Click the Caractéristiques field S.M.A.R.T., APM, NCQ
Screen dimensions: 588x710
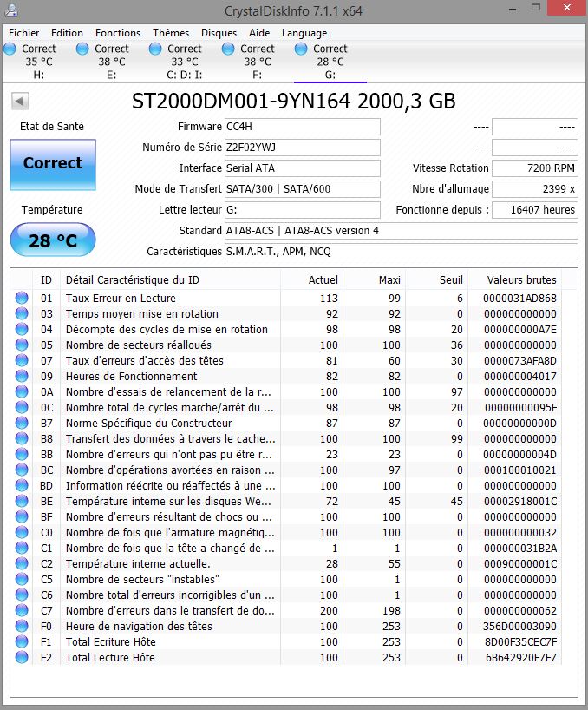pos(402,252)
